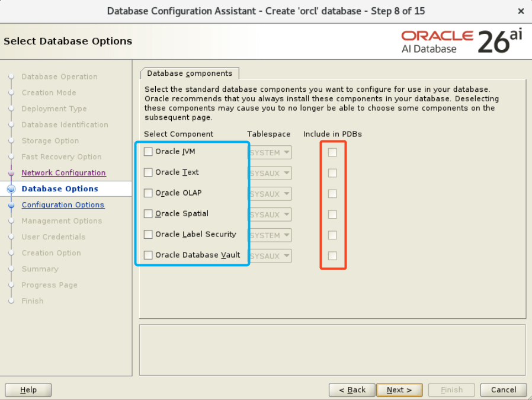The height and width of the screenshot is (400, 532).
Task: Tick the Oracle Spatial component checkbox
Action: 148,214
